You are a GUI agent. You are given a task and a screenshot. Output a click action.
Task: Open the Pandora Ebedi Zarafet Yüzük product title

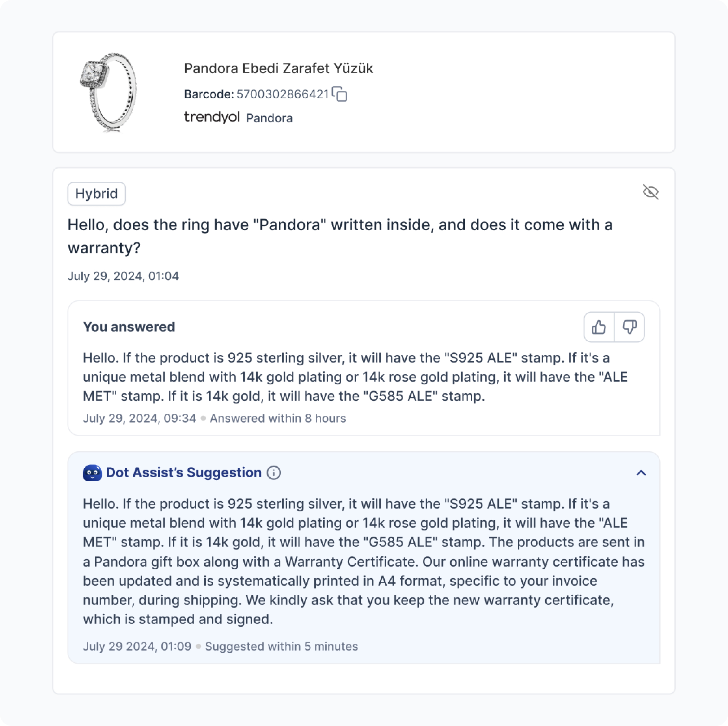[279, 69]
